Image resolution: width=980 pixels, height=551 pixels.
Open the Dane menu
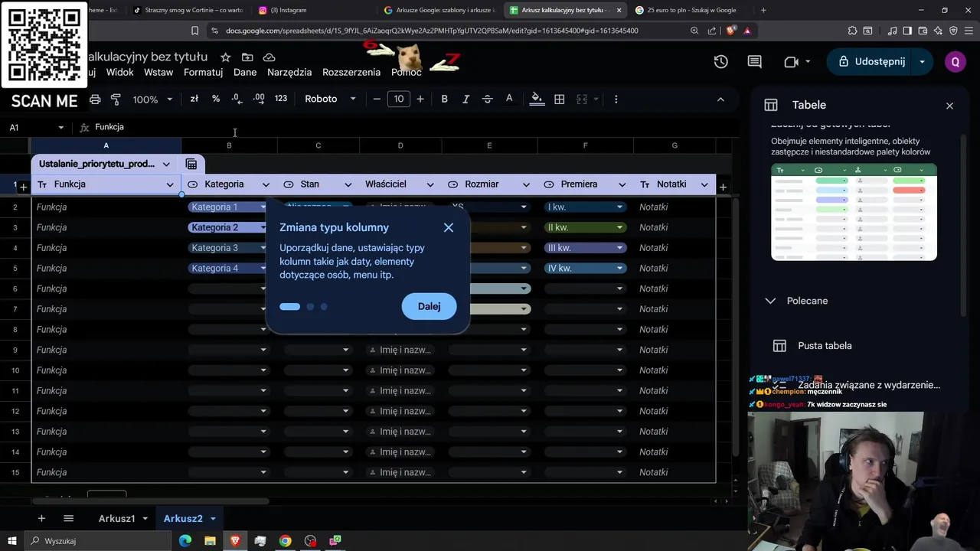(245, 72)
